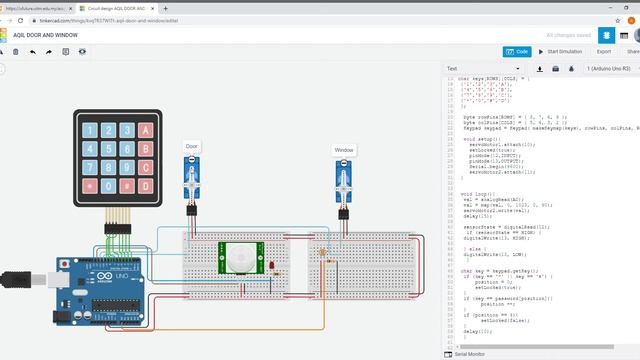640x360 pixels.
Task: Close the Circuit design browser tab
Action: [153, 9]
